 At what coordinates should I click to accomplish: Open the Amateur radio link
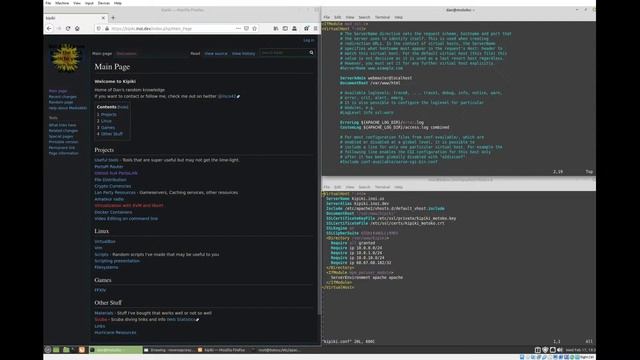(x=109, y=199)
